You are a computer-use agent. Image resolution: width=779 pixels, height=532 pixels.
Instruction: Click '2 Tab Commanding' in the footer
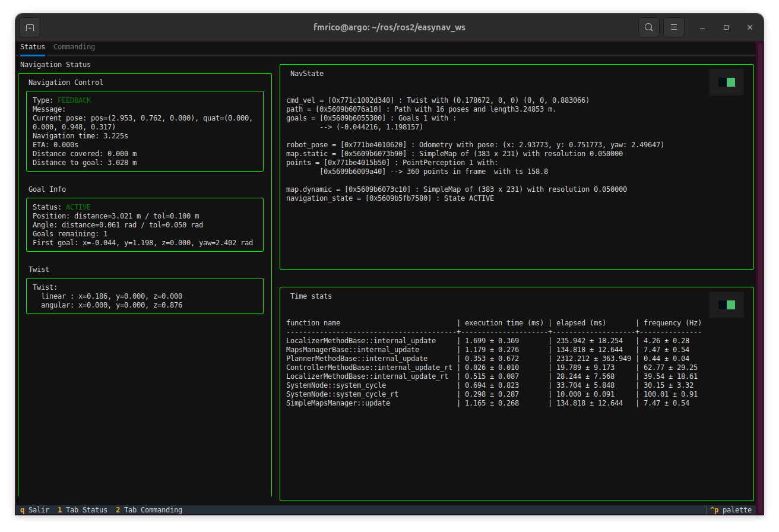tap(149, 510)
